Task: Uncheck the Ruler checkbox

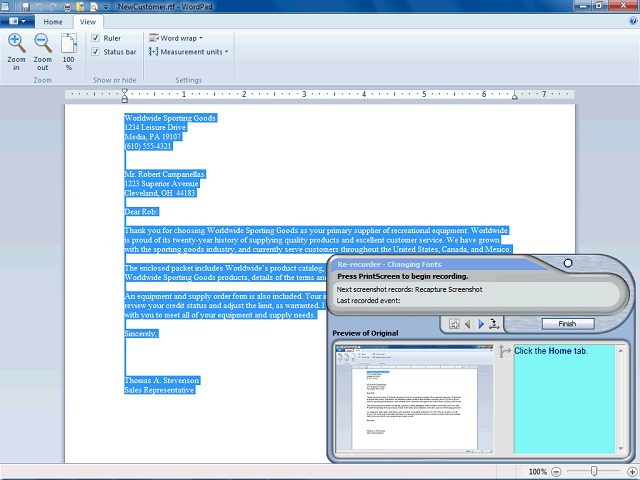Action: (96, 38)
